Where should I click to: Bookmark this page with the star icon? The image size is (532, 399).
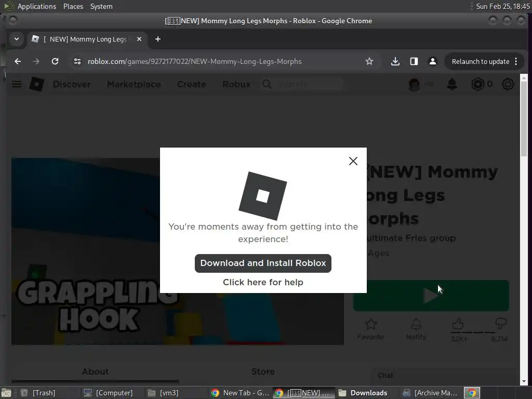(x=369, y=61)
